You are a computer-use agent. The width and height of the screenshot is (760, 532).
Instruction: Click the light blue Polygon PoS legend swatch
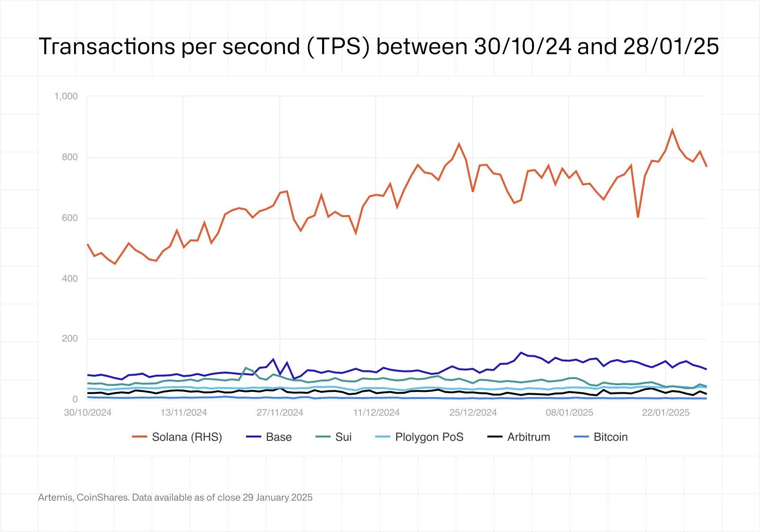pos(383,437)
